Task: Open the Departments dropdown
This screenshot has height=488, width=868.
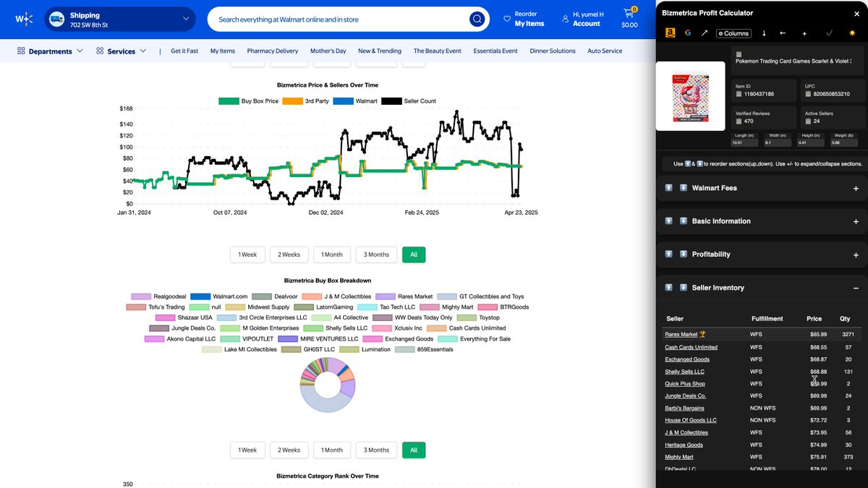Action: pos(50,51)
